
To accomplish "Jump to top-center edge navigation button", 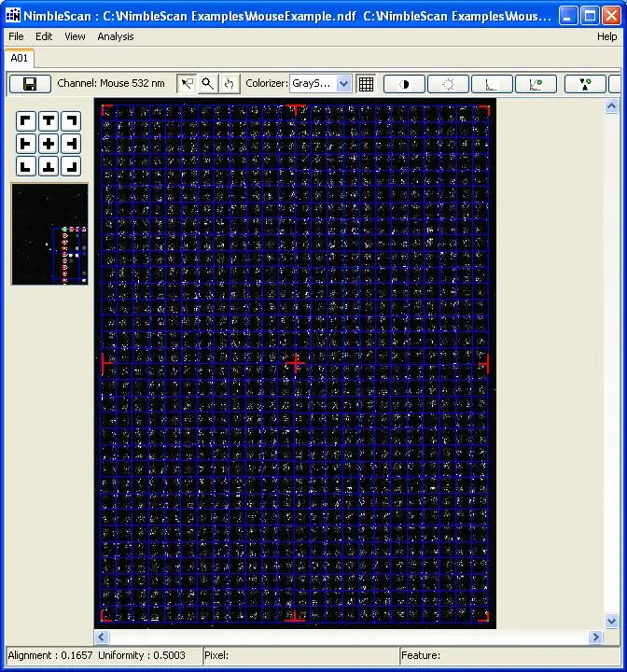I will [49, 121].
